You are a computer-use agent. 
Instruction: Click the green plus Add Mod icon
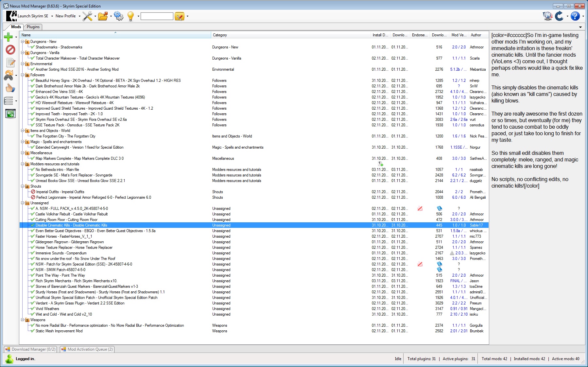pyautogui.click(x=9, y=37)
